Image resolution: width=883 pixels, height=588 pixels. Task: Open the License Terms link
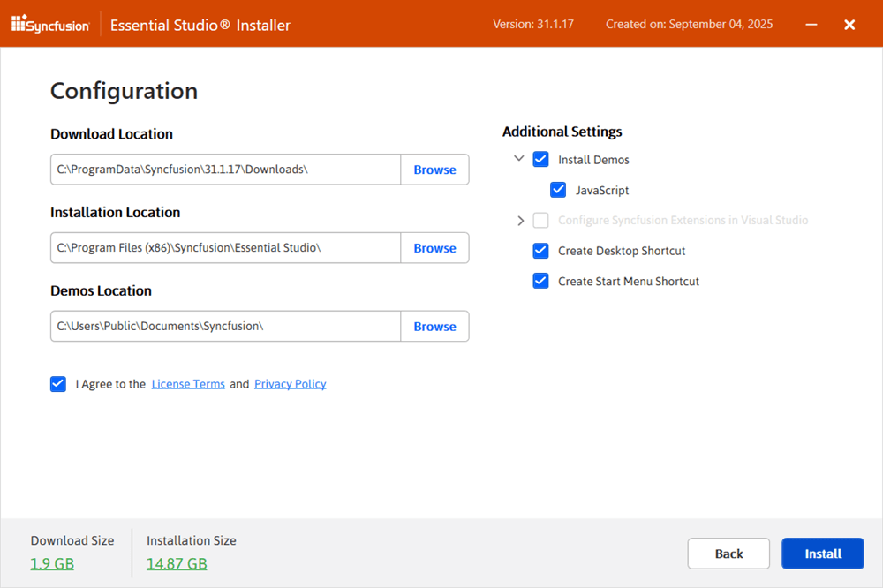188,384
